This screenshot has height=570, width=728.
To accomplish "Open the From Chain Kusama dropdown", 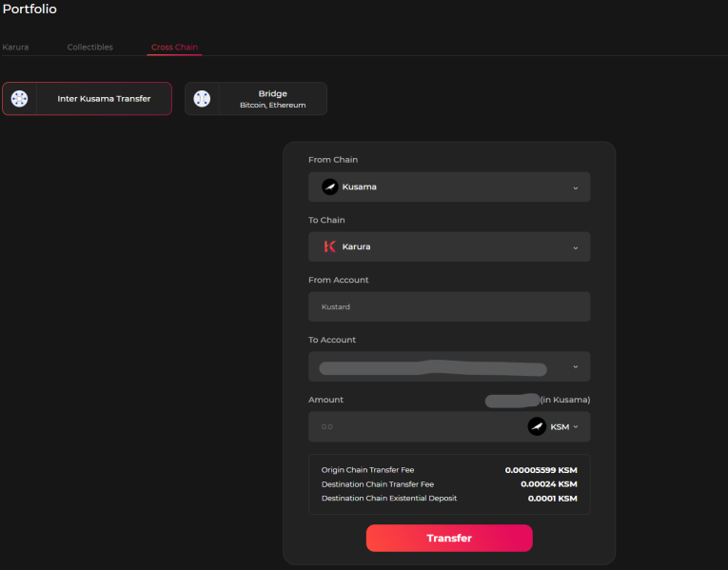I will coord(449,187).
